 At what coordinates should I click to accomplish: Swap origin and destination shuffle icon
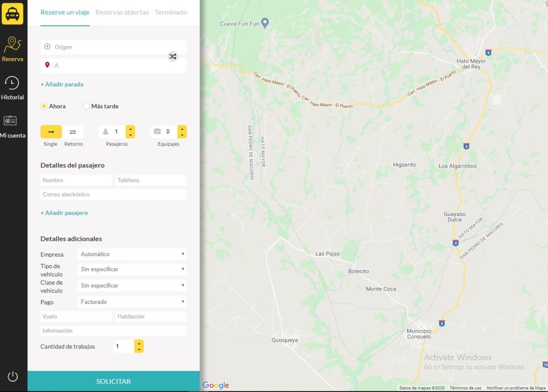[x=173, y=56]
